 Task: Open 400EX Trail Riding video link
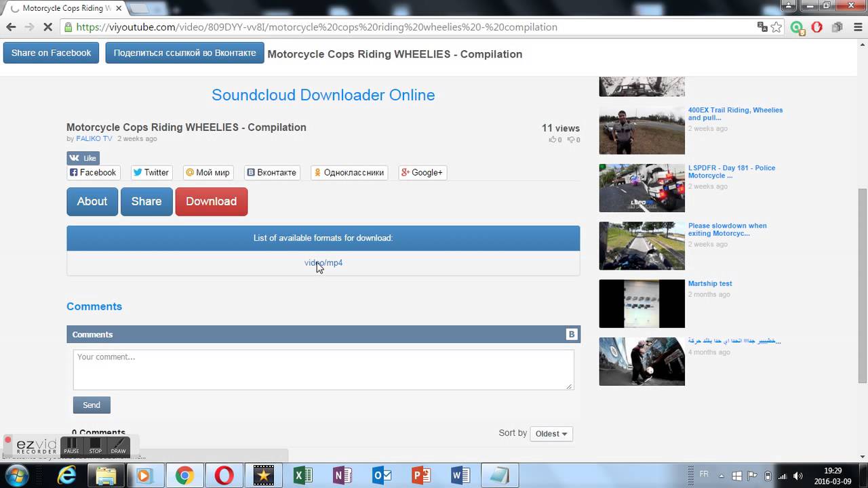click(735, 113)
